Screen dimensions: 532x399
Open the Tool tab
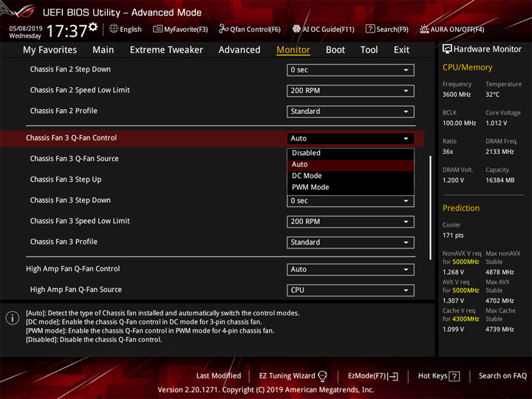point(369,50)
